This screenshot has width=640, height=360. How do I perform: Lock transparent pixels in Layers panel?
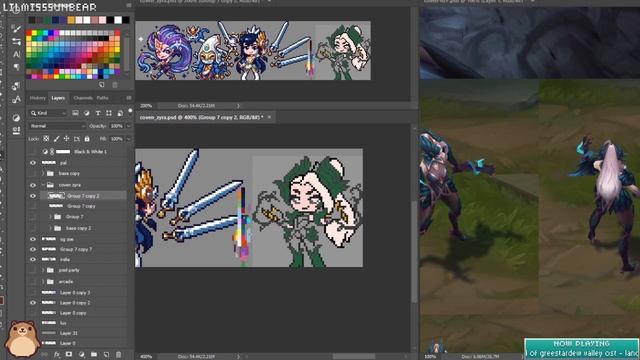(x=46, y=139)
